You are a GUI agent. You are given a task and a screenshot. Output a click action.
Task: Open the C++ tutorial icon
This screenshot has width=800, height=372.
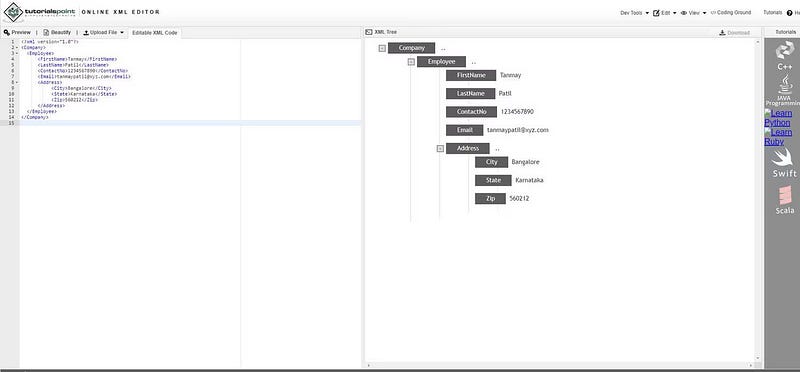(785, 56)
